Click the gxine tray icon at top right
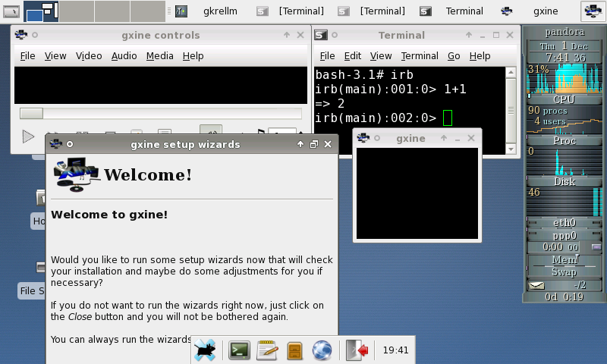The image size is (607, 364). pyautogui.click(x=592, y=11)
